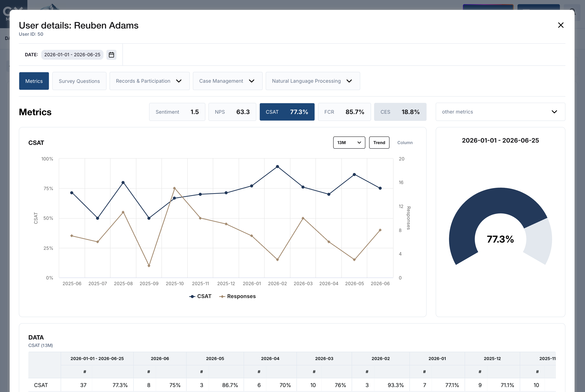Click the 2026-01-01 - 2026-06-25 table column header

97,359
